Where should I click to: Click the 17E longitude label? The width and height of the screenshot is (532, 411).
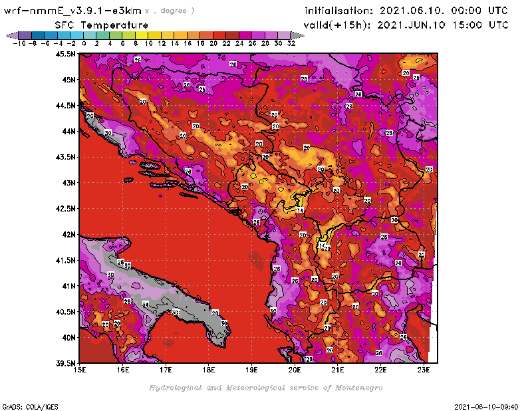coord(166,370)
